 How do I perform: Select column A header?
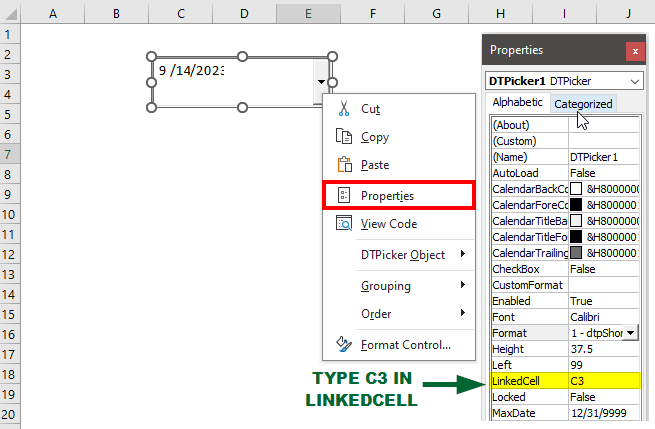pos(53,14)
